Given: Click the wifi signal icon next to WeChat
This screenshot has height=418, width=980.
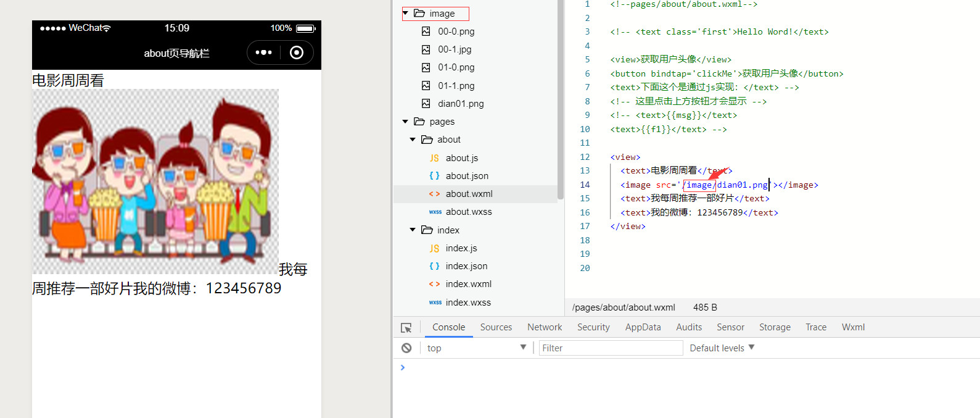Looking at the screenshot, I should point(107,28).
